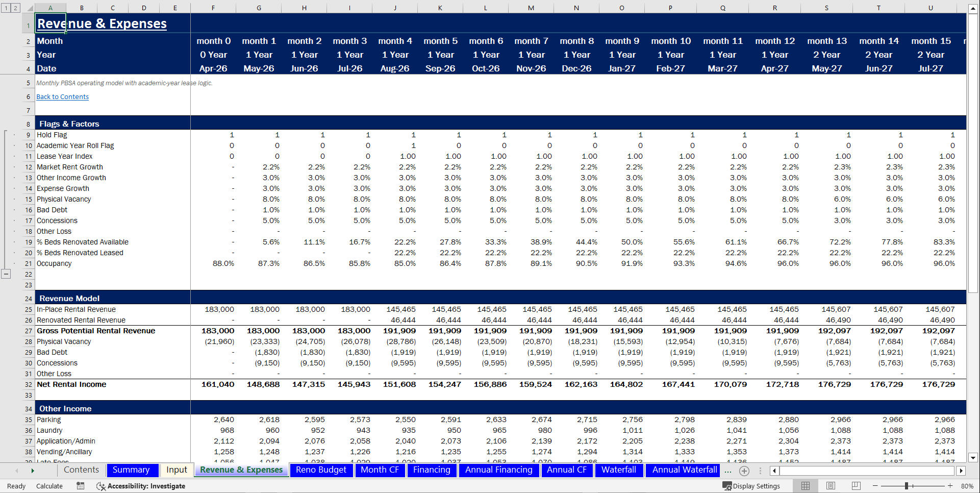980x493 pixels.
Task: Follow the Back to Contents hyperlink
Action: coord(62,96)
